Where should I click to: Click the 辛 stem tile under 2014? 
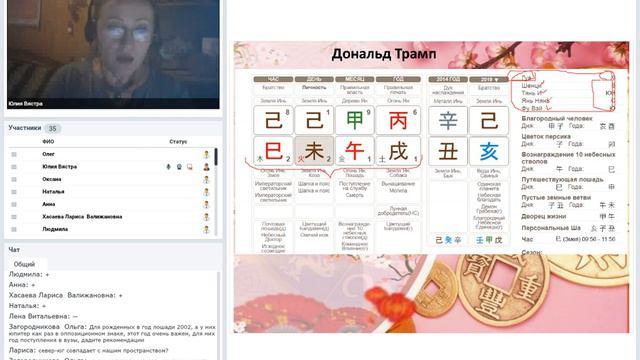click(447, 120)
